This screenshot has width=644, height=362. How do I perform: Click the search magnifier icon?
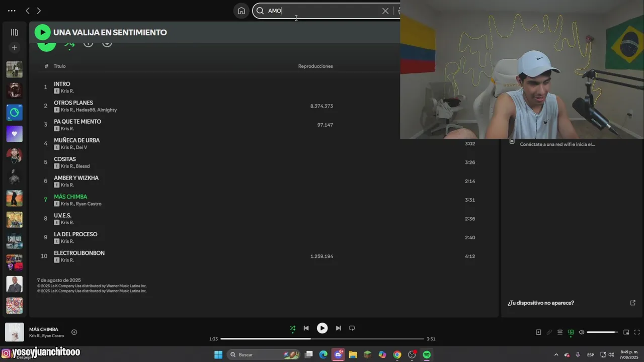(x=260, y=11)
